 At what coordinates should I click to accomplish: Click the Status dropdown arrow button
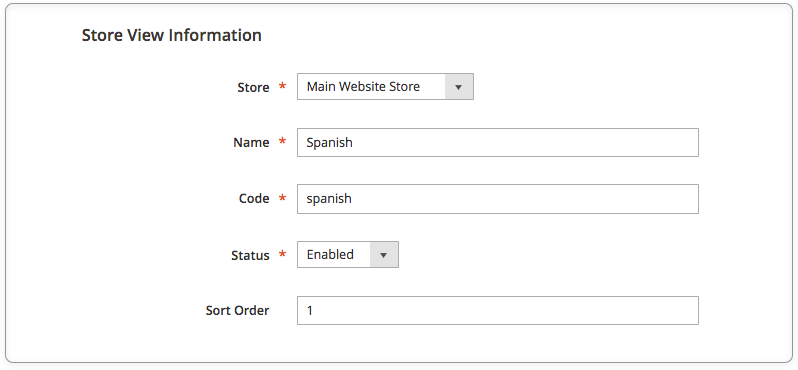tap(384, 254)
